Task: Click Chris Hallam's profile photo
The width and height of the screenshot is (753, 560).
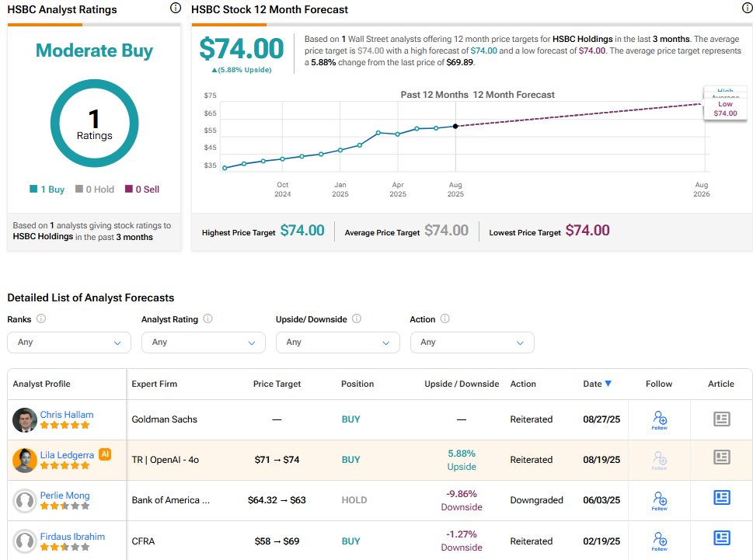Action: point(25,420)
